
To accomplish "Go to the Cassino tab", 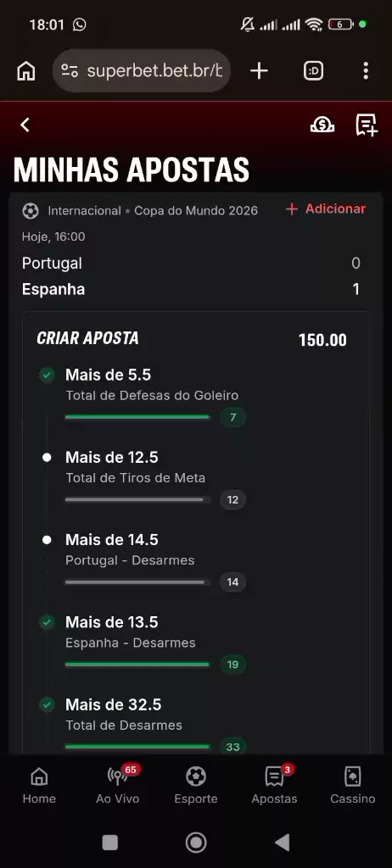I will (353, 784).
